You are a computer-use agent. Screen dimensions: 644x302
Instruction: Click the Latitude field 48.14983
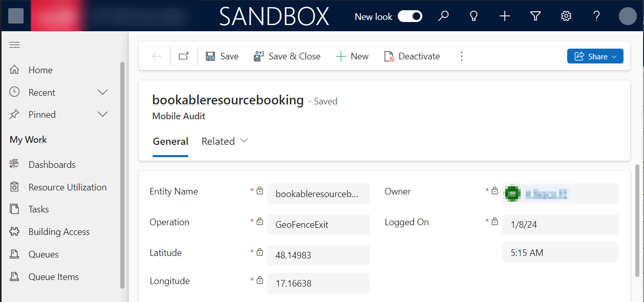pos(318,255)
